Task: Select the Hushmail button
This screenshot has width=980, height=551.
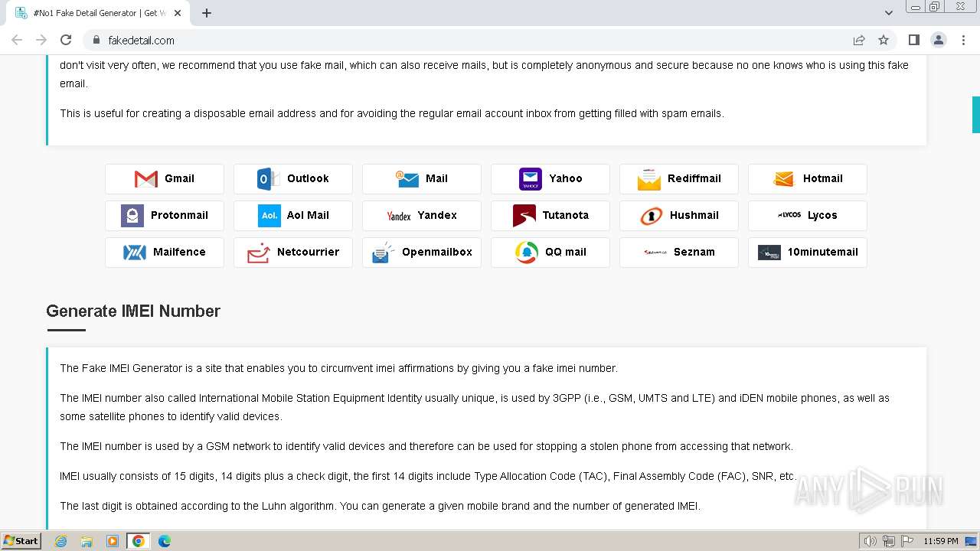Action: coord(679,215)
